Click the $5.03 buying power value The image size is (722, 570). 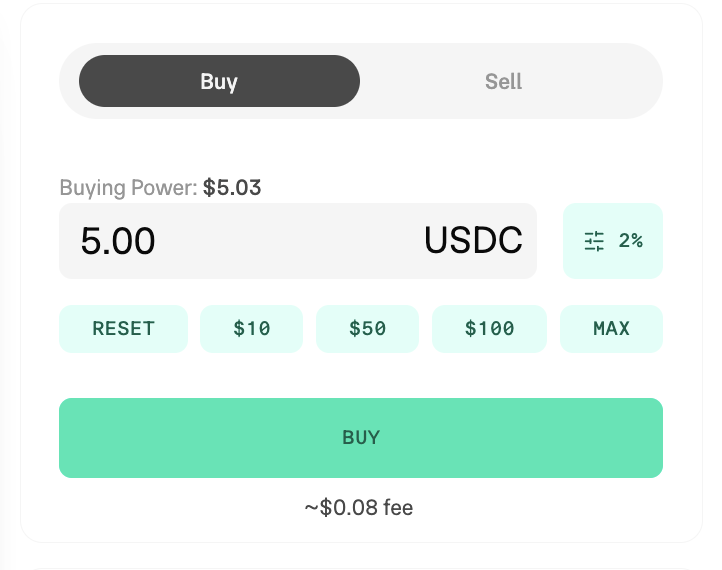(x=232, y=188)
